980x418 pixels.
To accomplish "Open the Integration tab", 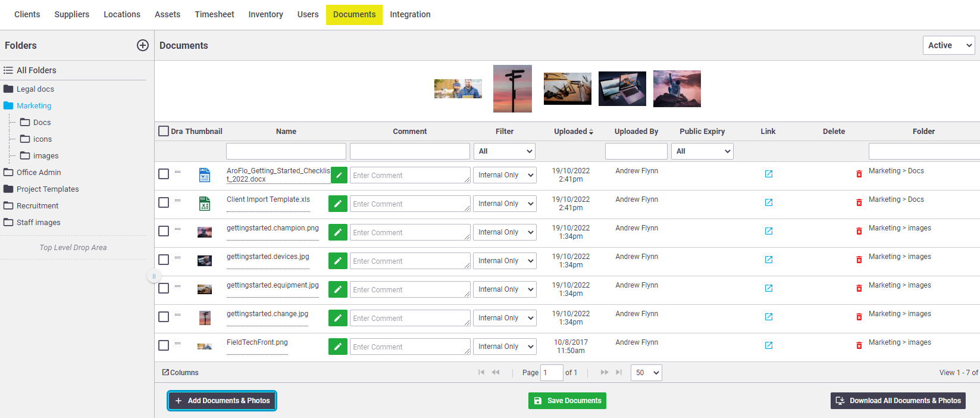I will tap(411, 14).
